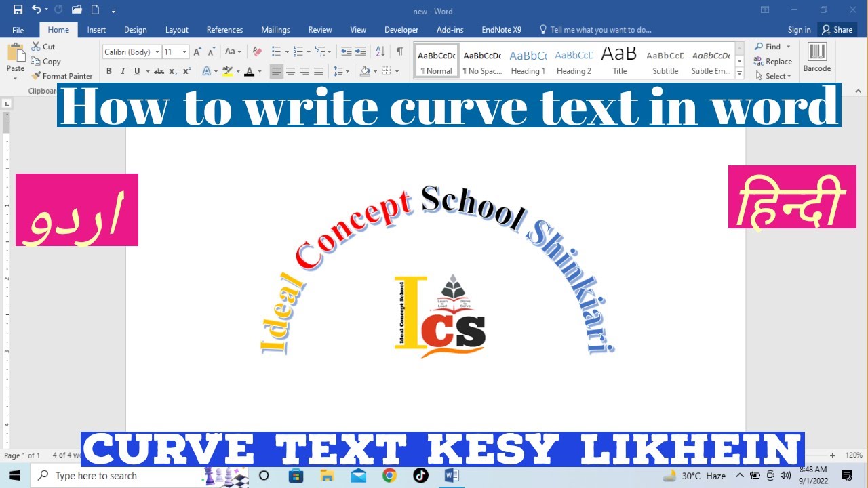868x488 pixels.
Task: Save the document from the Quick Access Toolbar
Action: 18,10
